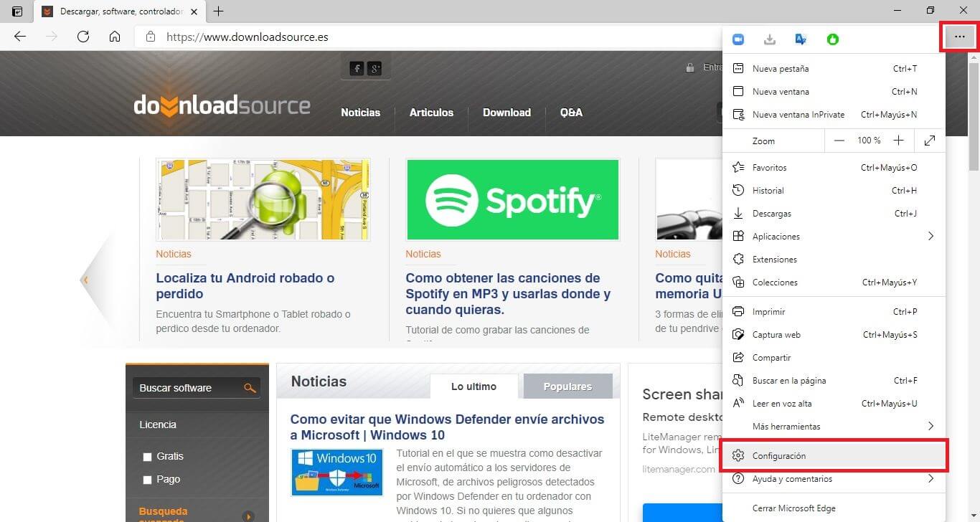Open the Articulos navigation link

431,113
